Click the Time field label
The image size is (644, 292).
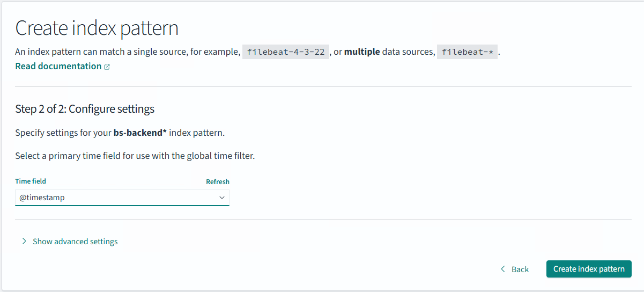coord(31,181)
